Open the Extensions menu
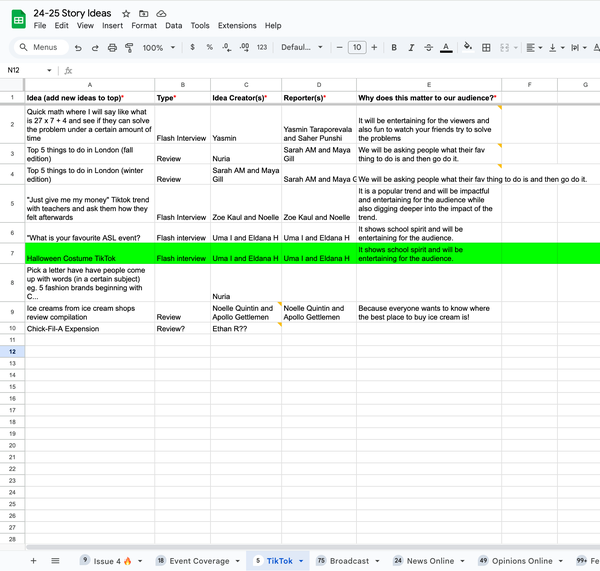 pos(237,25)
